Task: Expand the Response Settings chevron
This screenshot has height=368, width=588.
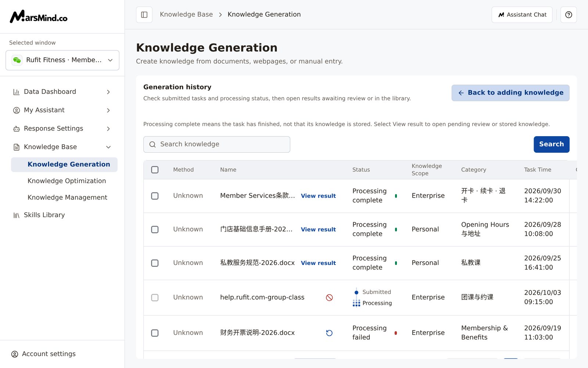Action: [x=108, y=129]
